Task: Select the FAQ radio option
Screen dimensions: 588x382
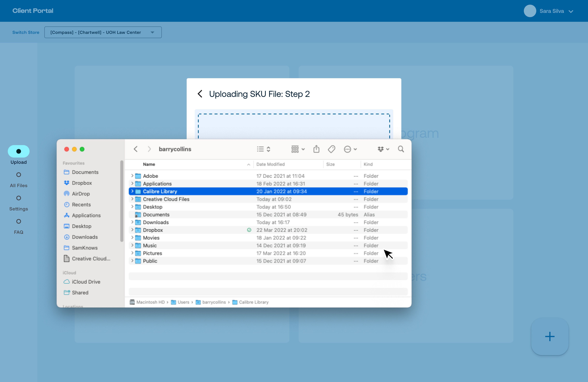Action: pos(19,221)
